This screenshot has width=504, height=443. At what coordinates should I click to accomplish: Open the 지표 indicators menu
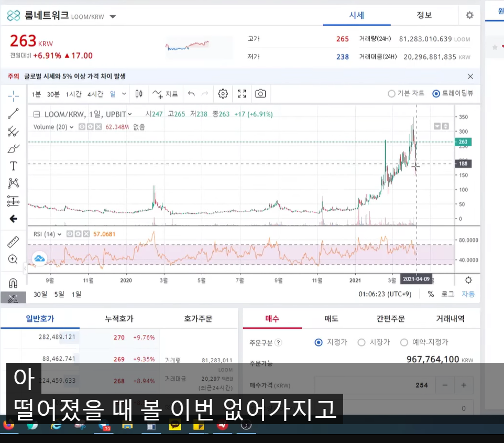click(x=165, y=94)
